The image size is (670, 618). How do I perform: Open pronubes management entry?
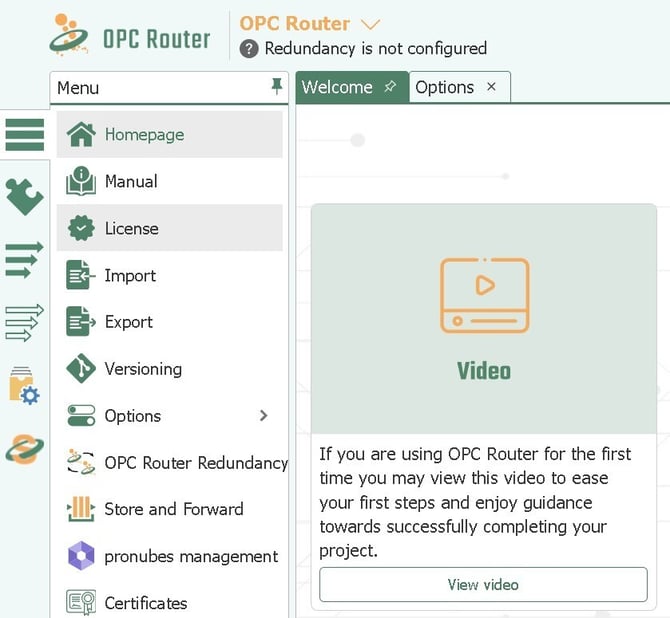click(x=170, y=556)
